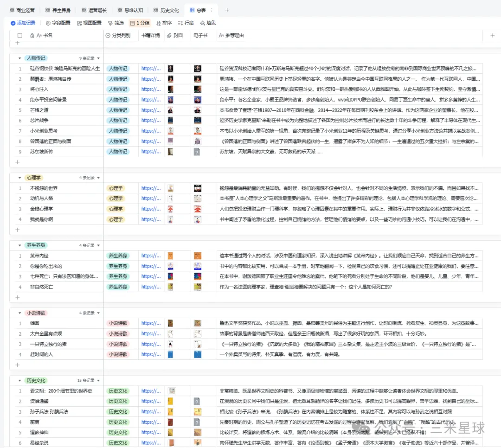
Task: Open the 小说诗歌 record count dropdown
Action: 98,313
